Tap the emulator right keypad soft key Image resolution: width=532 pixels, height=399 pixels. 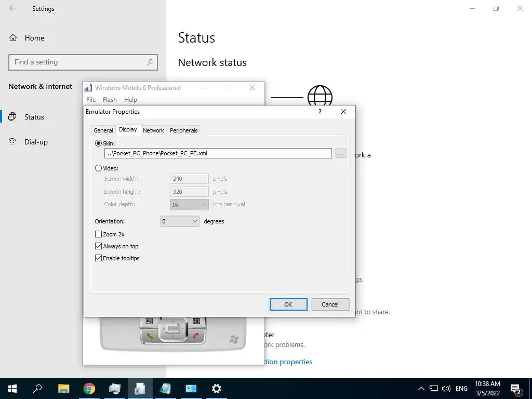(196, 321)
